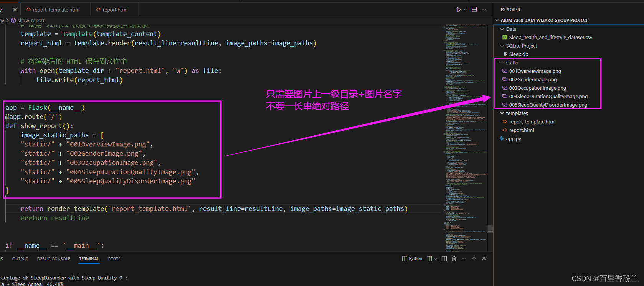This screenshot has height=286, width=644.
Task: Click the if __name__ == '__main__' line
Action: (x=54, y=246)
